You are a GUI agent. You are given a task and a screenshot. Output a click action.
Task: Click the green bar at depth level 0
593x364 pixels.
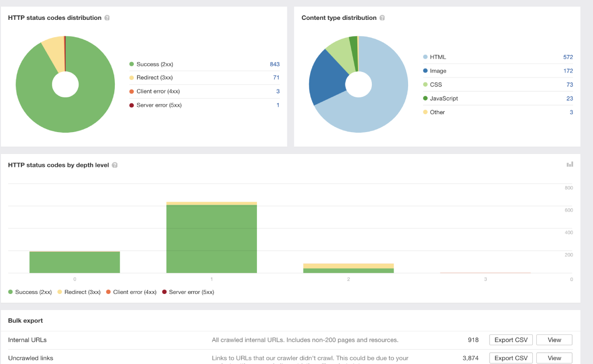tap(75, 262)
